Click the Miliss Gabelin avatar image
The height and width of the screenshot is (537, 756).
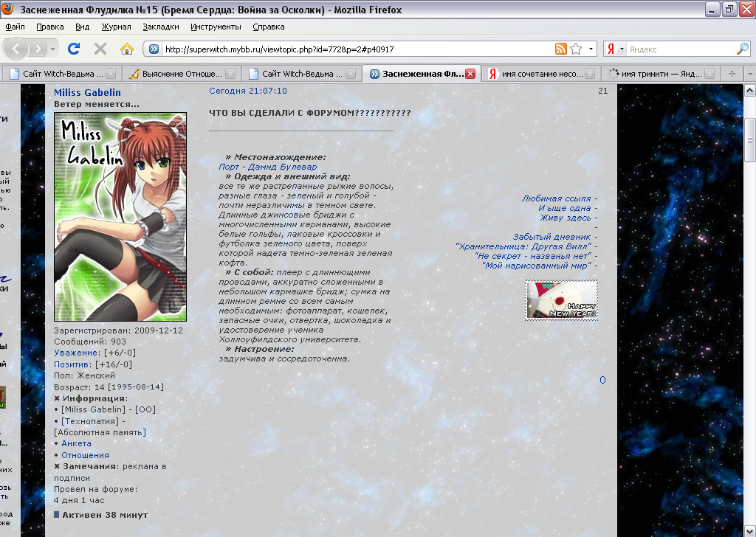[x=120, y=217]
